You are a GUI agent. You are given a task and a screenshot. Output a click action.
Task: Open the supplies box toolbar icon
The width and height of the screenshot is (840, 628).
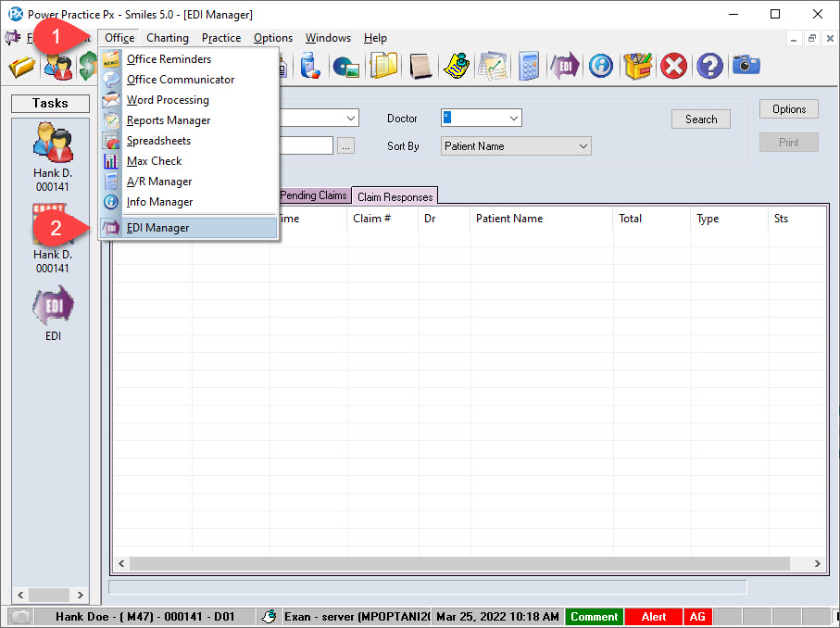(x=637, y=67)
